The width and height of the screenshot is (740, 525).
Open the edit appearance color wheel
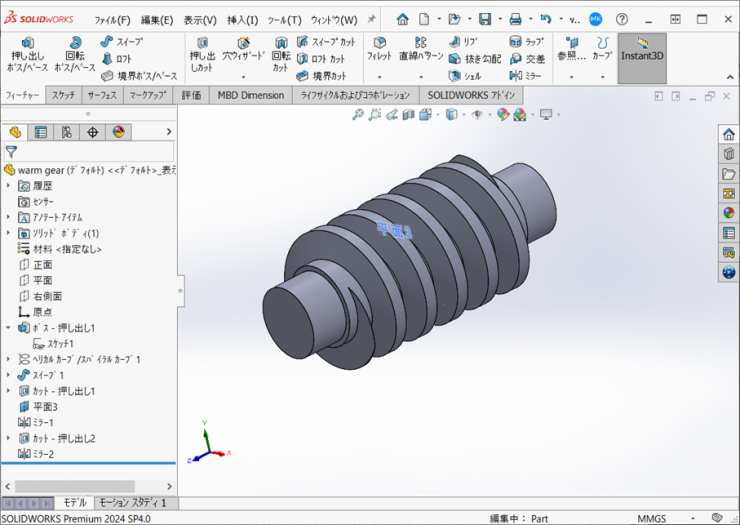(x=504, y=115)
